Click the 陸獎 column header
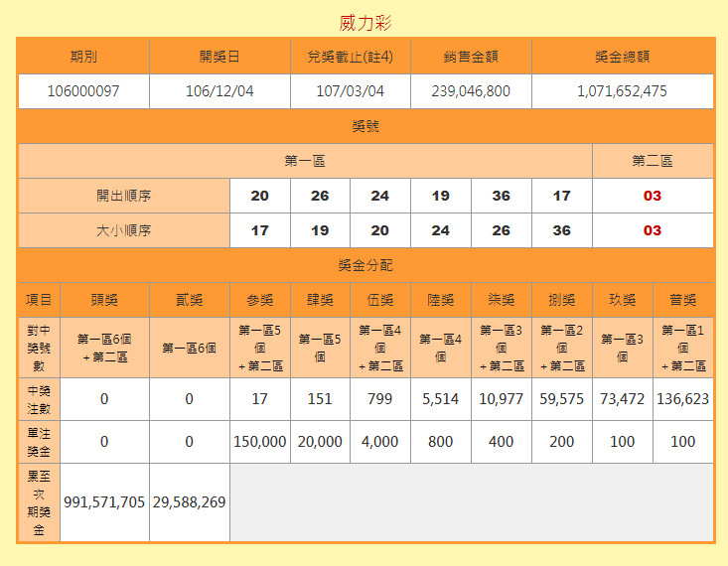The width and height of the screenshot is (728, 566). coord(441,300)
